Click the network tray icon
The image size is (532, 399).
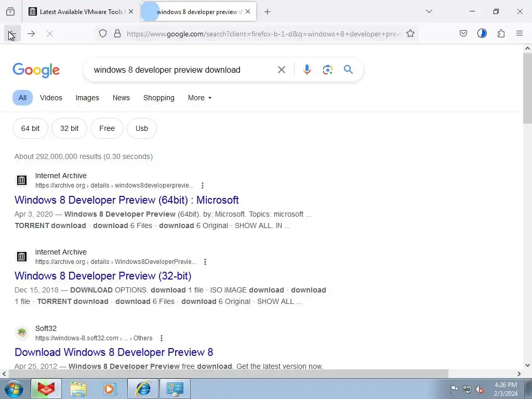(x=467, y=389)
